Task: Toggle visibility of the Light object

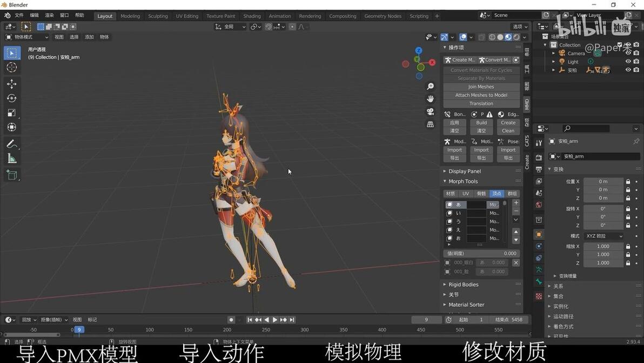Action: pos(628,61)
